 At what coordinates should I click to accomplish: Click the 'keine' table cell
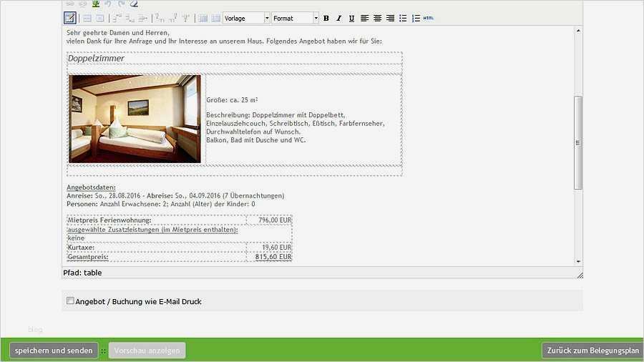click(76, 238)
